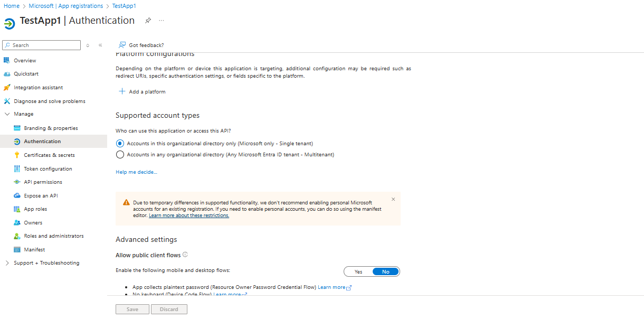
Task: Expand Support + Troubleshooting section
Action: pos(7,263)
